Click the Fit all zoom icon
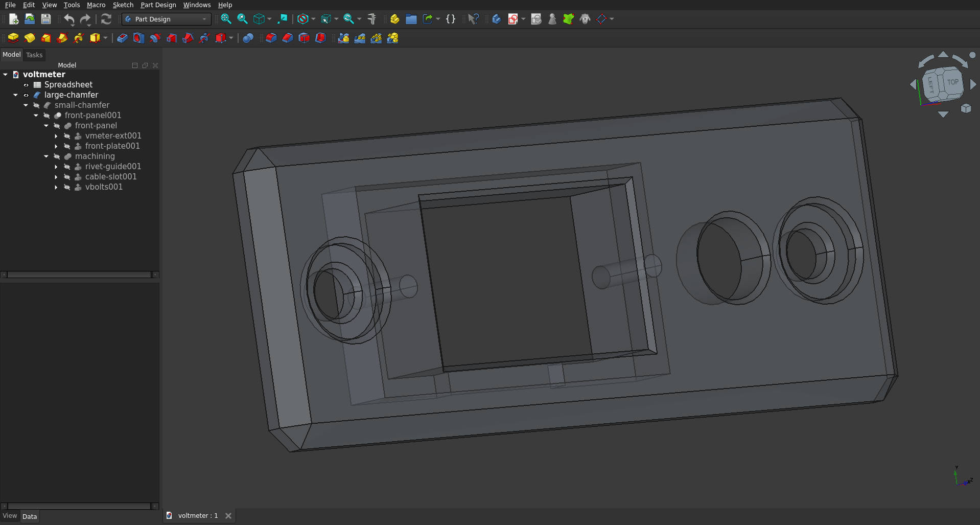Image resolution: width=980 pixels, height=525 pixels. 226,19
